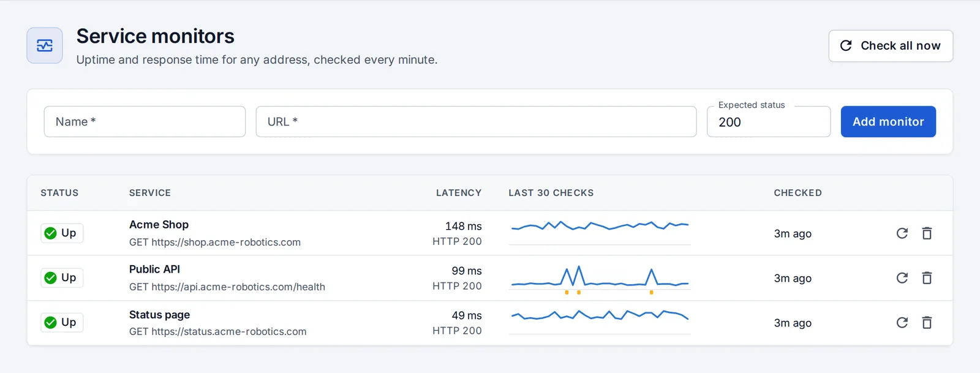
Task: Click the Acme Shop latency sparkline
Action: [600, 233]
